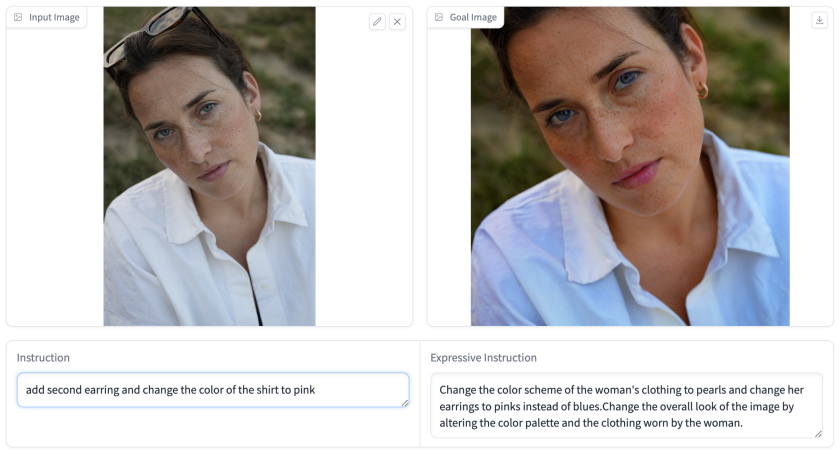839x453 pixels.
Task: Click the sunglasses in the input photo
Action: 161,34
